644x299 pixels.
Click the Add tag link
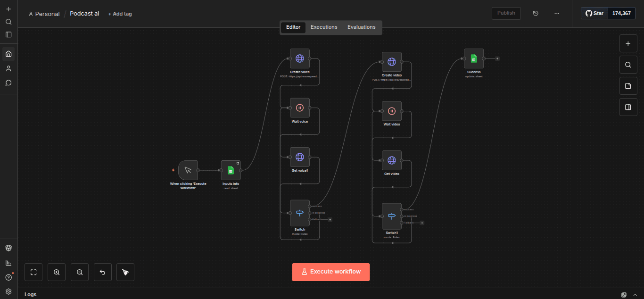(x=120, y=14)
